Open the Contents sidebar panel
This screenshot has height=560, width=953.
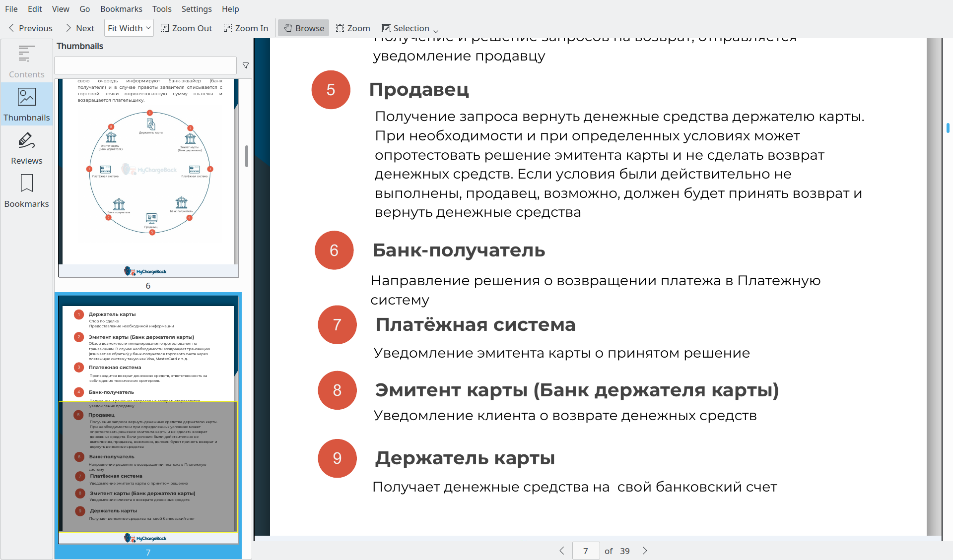click(x=26, y=62)
